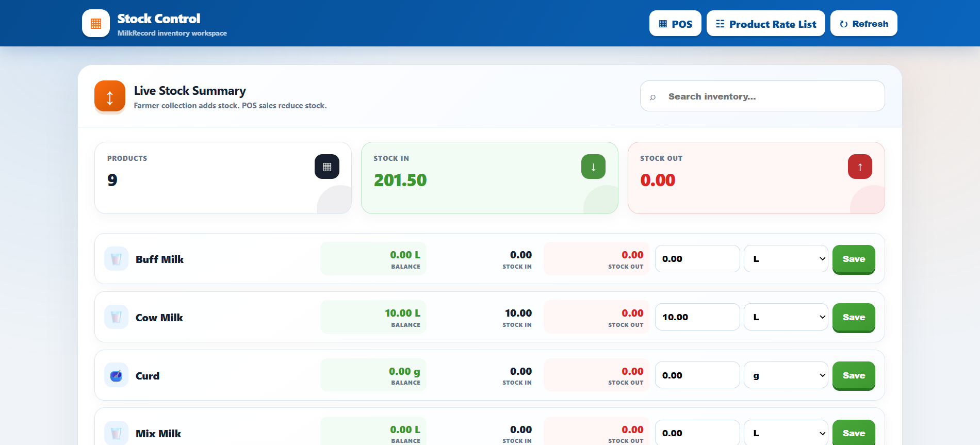Click the Stock In total 201.50
This screenshot has width=980, height=445.
[400, 180]
